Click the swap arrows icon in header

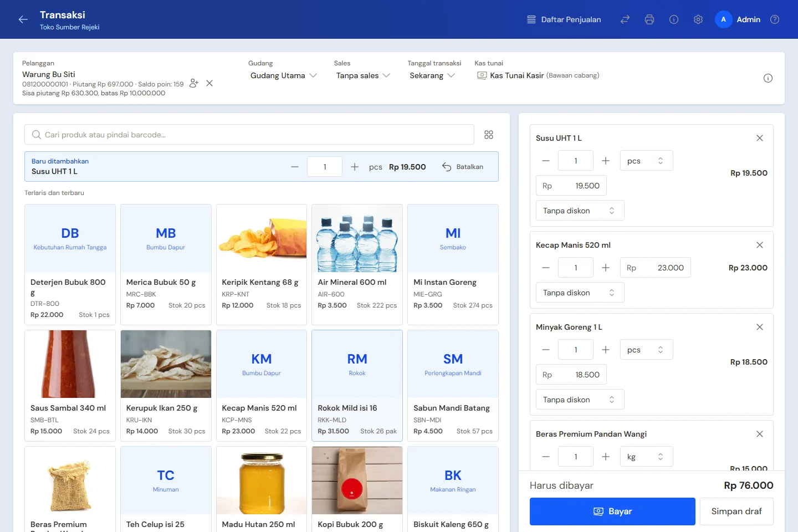(x=625, y=19)
